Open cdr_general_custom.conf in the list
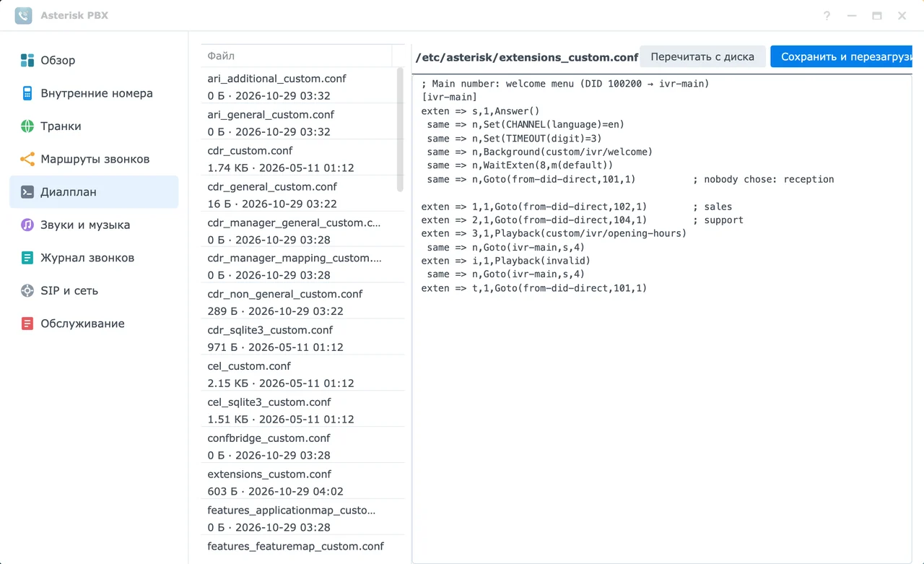This screenshot has height=564, width=924. click(302, 195)
